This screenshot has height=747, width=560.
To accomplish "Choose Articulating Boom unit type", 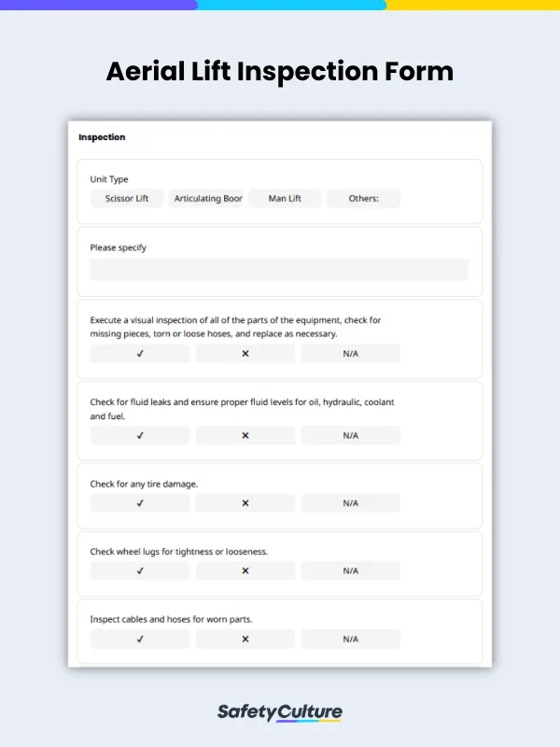I will 206,198.
